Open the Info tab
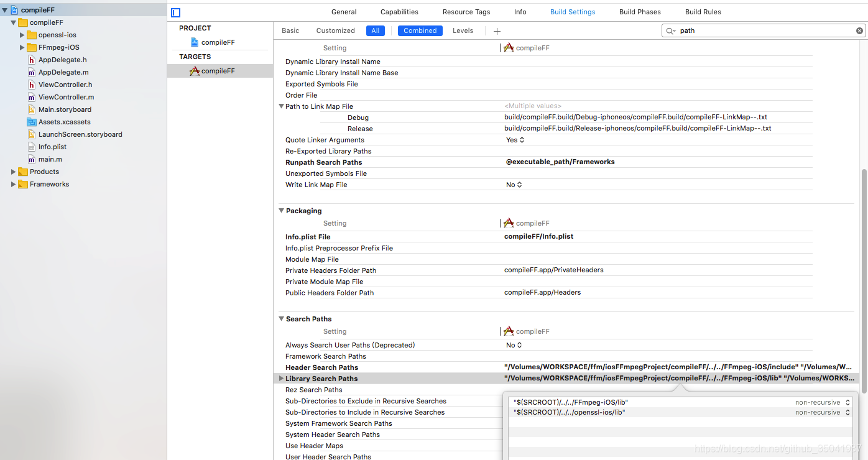868x460 pixels. (x=520, y=12)
